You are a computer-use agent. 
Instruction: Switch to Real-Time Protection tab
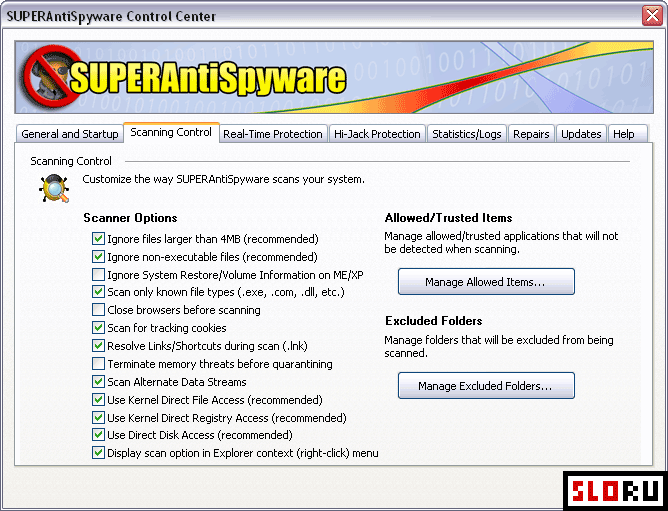click(x=273, y=134)
